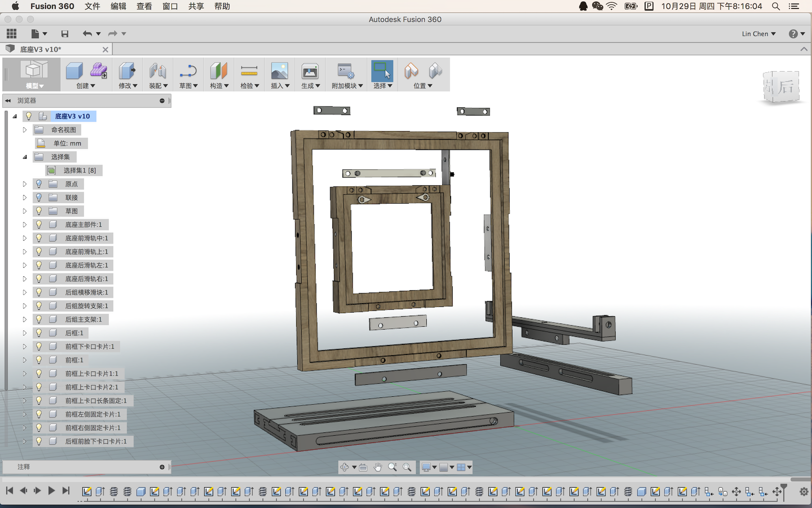812x508 pixels.
Task: Toggle visibility bulb of 前框:1
Action: tap(39, 360)
